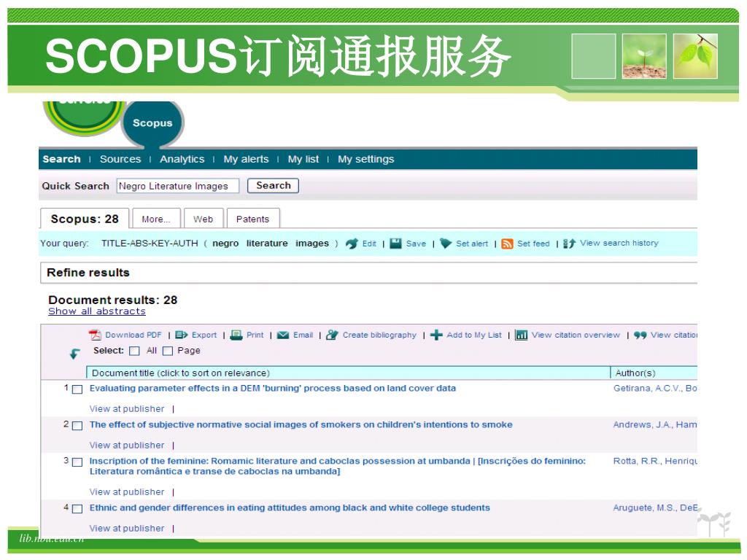747x560 pixels.
Task: Click the quotation marks citation icon
Action: (x=640, y=335)
